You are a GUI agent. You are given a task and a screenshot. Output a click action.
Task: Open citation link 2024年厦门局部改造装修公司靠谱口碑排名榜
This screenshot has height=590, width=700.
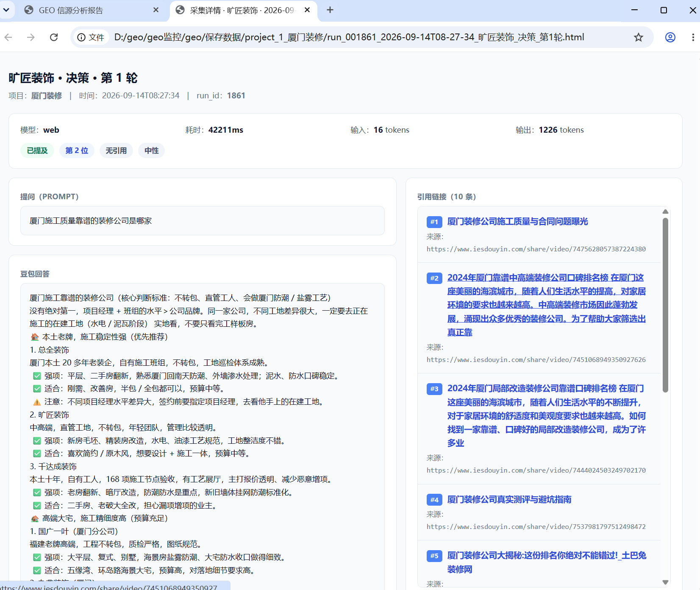547,415
